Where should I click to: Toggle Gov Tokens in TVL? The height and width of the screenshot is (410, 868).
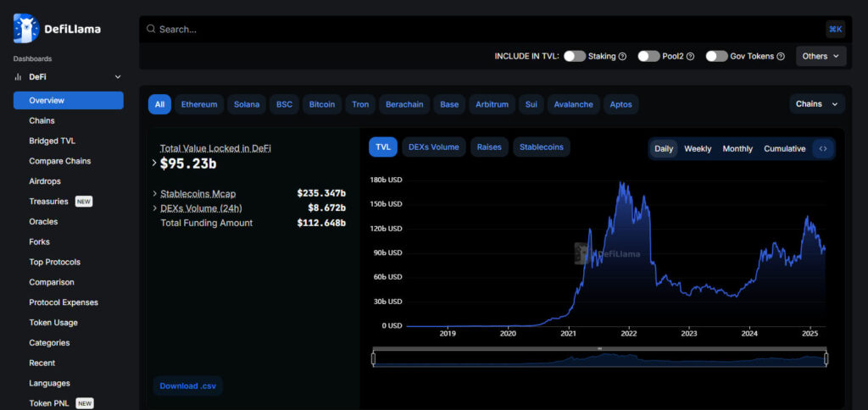(716, 56)
